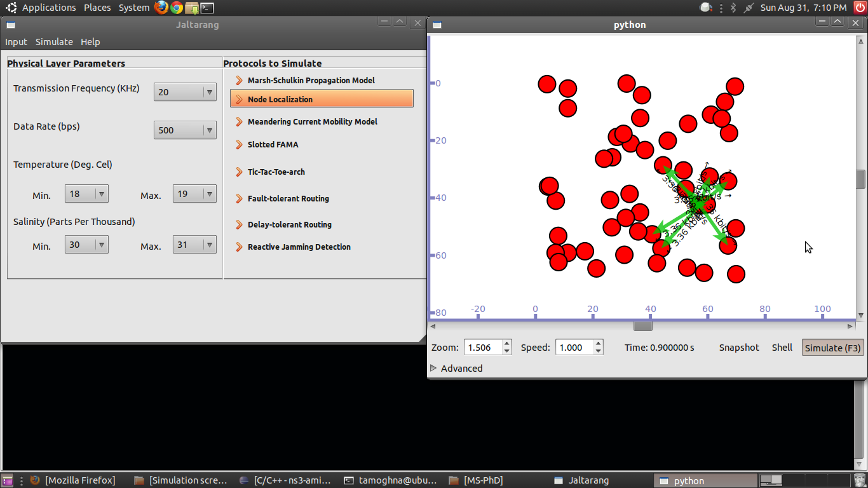Click the Bluetooth icon in system tray
Screen dimensions: 868x488
[733, 8]
